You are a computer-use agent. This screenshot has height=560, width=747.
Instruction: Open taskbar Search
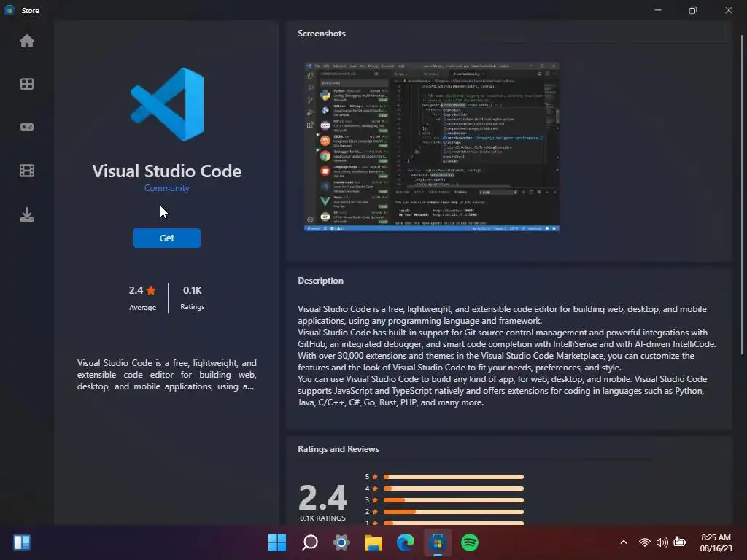tap(309, 542)
